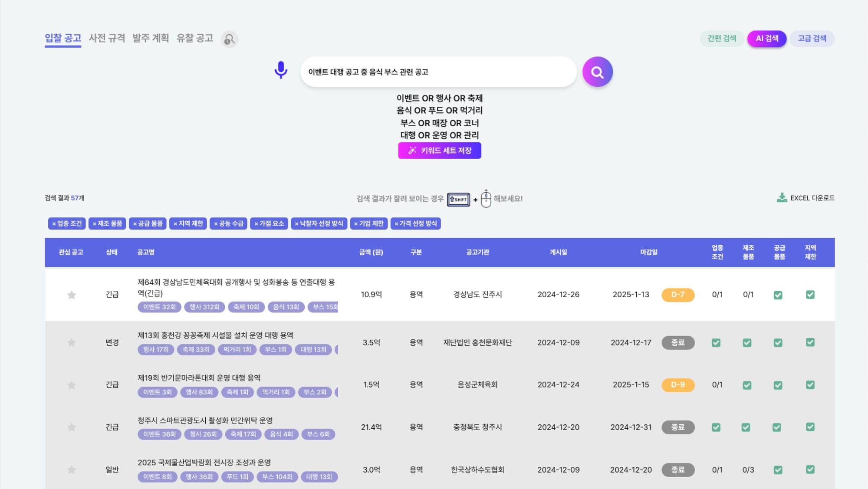
Task: Switch to the 사전 규격 tab
Action: pos(107,38)
